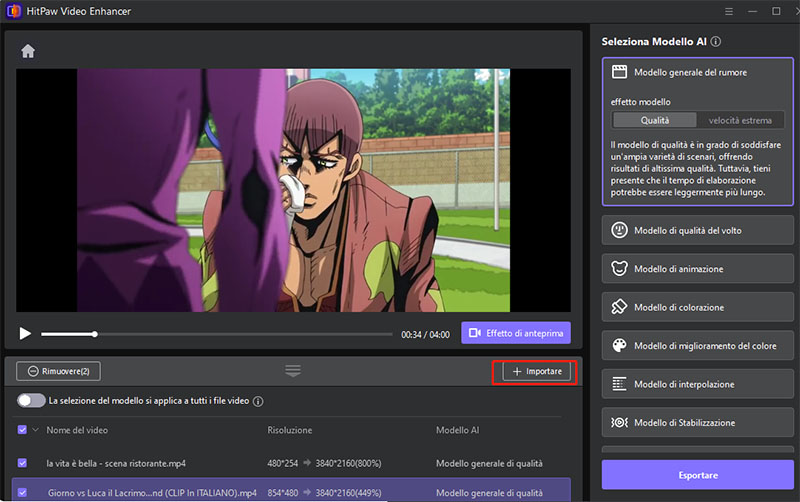Toggle the select-all videos header checkbox

click(x=23, y=430)
